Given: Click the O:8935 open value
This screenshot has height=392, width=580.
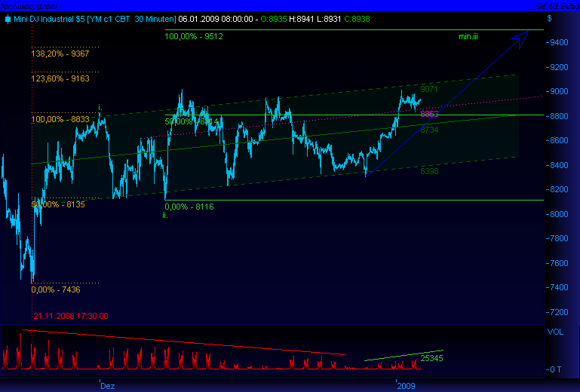Looking at the screenshot, I should pyautogui.click(x=274, y=20).
